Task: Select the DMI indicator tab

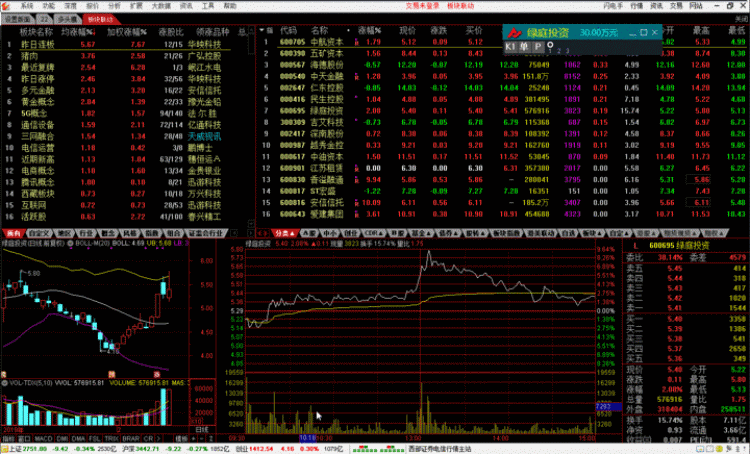Action: (x=63, y=439)
